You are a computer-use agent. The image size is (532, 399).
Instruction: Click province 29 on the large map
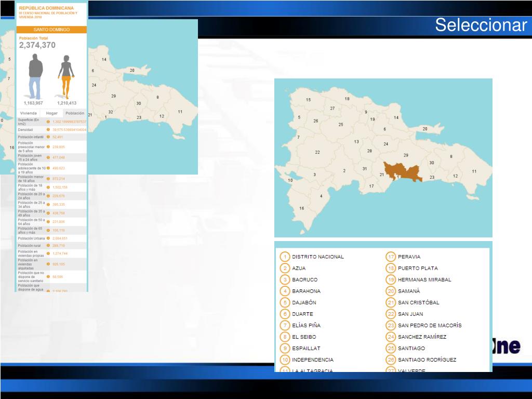pyautogui.click(x=406, y=155)
